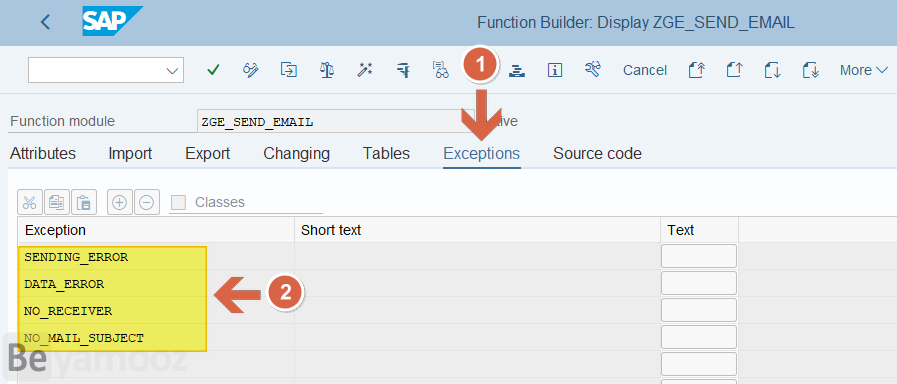Open the Other Object icon
Viewport: 897px width, 384px height.
coord(289,70)
